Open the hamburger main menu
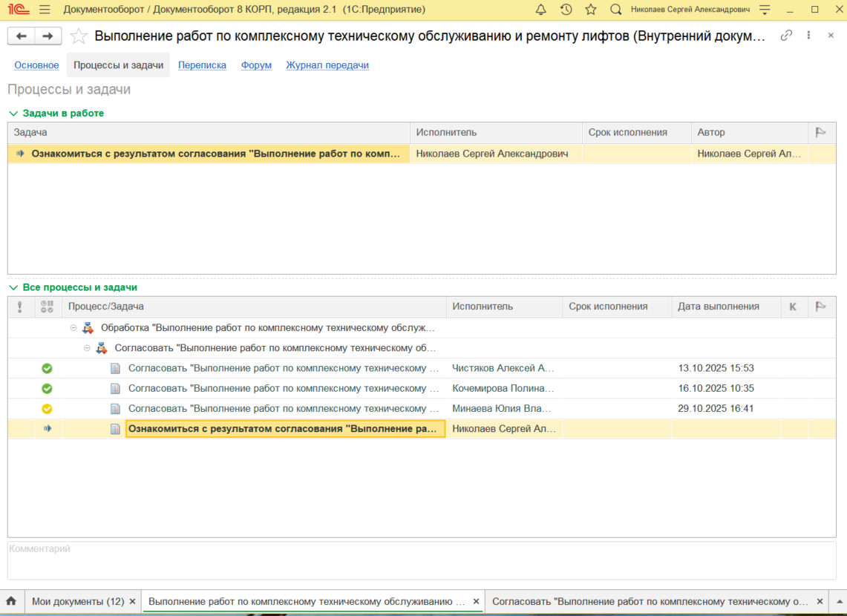This screenshot has height=616, width=847. coord(45,9)
